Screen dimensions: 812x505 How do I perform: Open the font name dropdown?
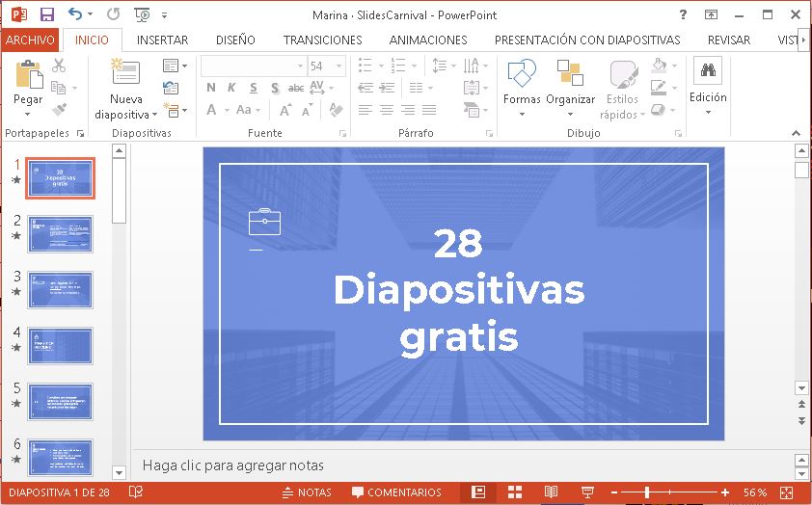click(x=300, y=66)
